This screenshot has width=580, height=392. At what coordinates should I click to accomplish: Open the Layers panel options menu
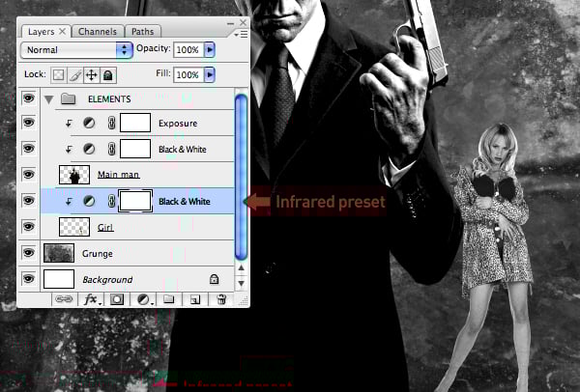tap(241, 35)
